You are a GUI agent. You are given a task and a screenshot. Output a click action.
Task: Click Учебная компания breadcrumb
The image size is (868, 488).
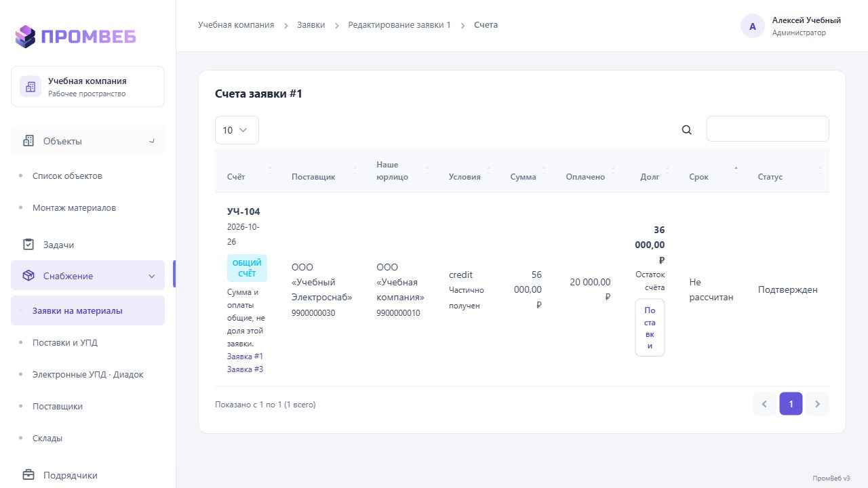pyautogui.click(x=236, y=25)
